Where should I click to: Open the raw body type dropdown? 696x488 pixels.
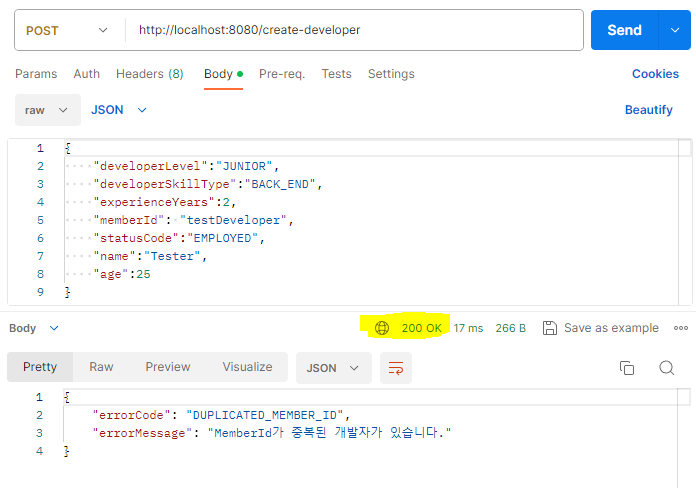(47, 110)
